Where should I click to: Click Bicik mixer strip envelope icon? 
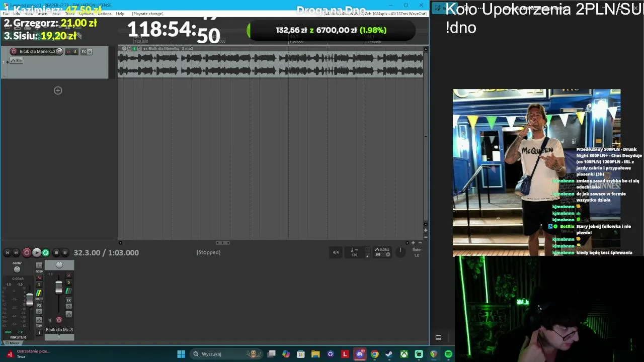pos(69,315)
